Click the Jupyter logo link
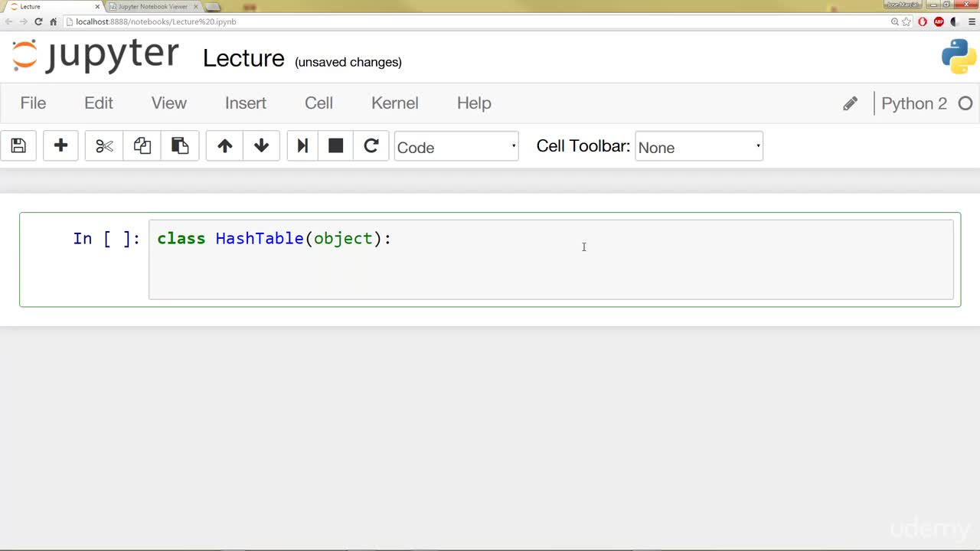980x551 pixels. pyautogui.click(x=96, y=55)
